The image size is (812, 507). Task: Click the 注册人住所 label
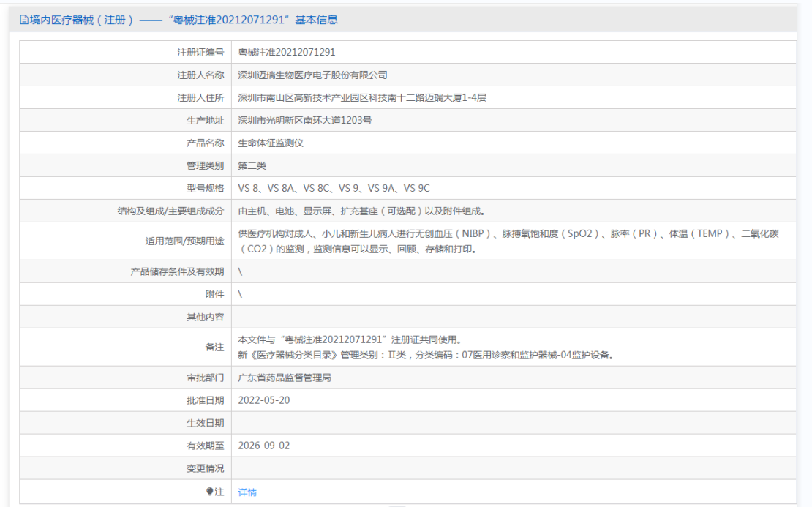pyautogui.click(x=200, y=98)
